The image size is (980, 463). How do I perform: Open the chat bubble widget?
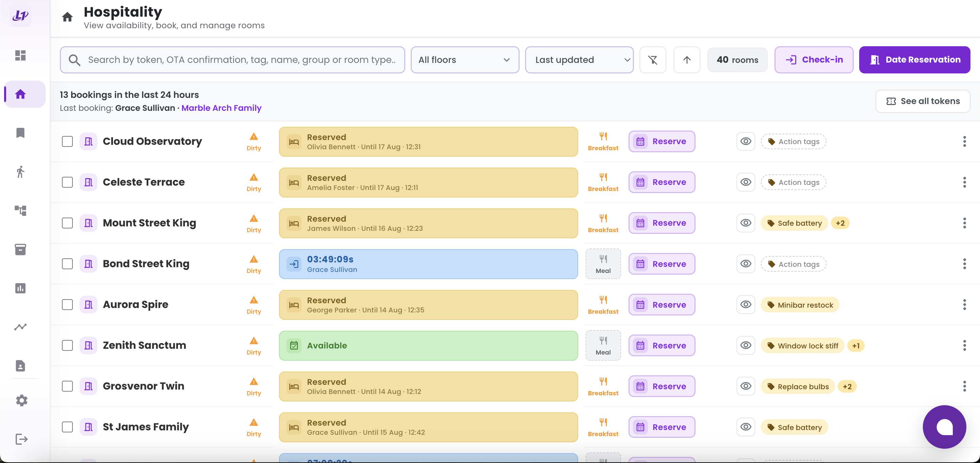tap(944, 427)
